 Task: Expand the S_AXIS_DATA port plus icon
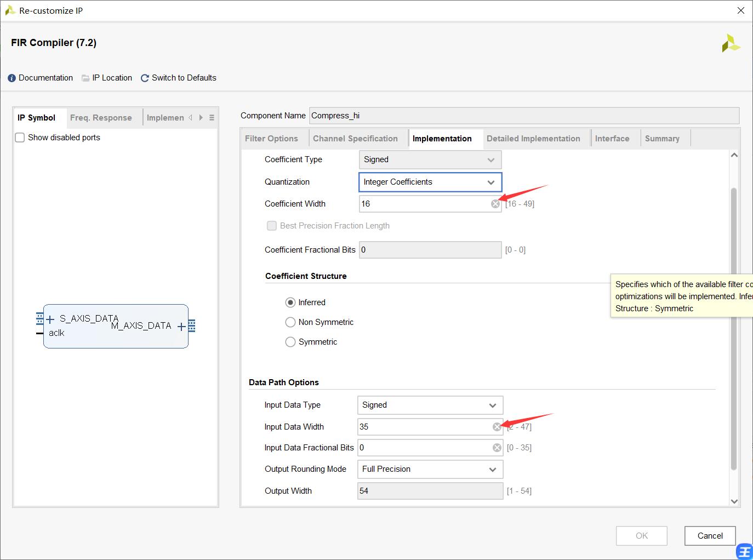point(50,319)
